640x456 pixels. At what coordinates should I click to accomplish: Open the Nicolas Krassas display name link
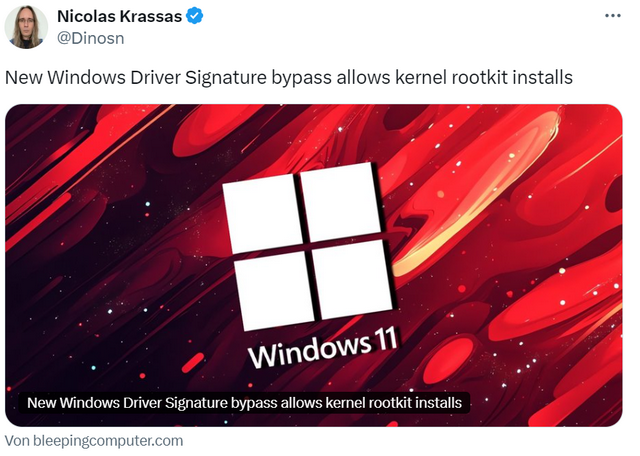120,16
